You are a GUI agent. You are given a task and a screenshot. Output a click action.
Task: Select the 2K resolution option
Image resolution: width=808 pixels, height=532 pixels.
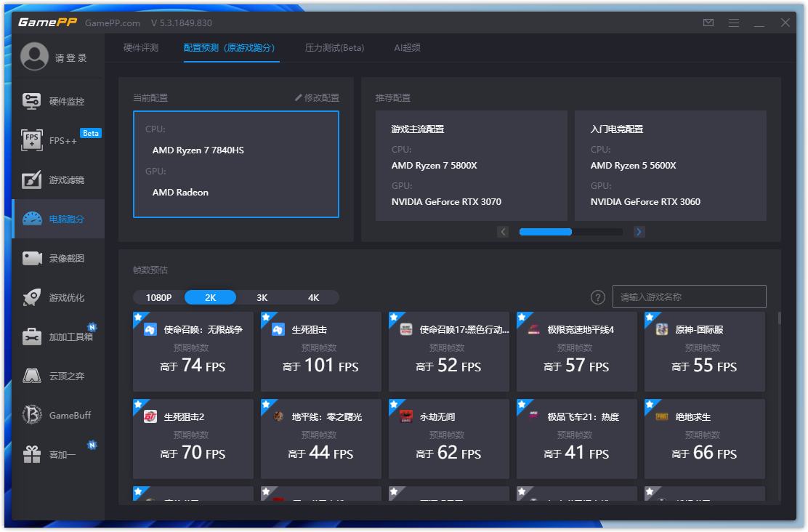[x=210, y=297]
